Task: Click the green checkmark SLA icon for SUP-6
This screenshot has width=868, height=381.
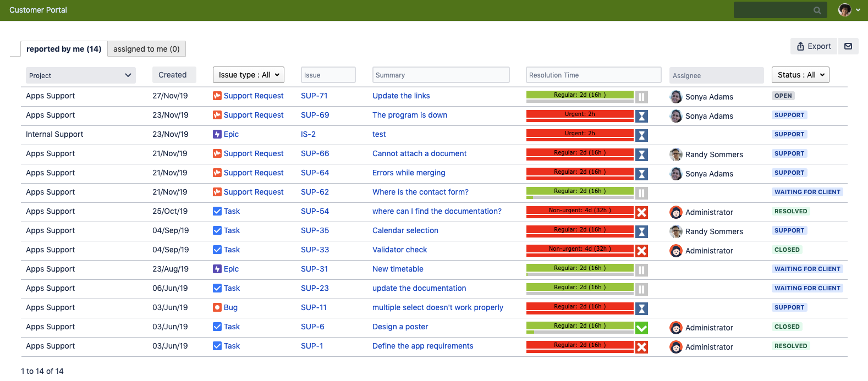Action: click(641, 328)
